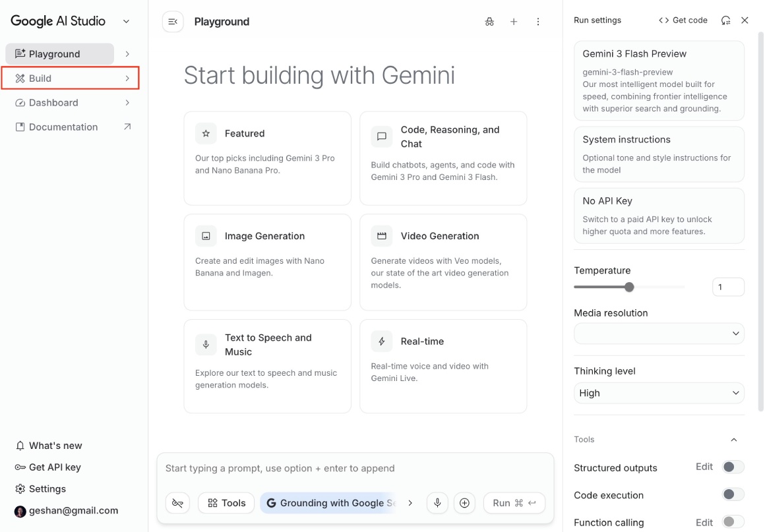Click the microphone icon in the prompt bar
765x532 pixels.
tap(437, 502)
